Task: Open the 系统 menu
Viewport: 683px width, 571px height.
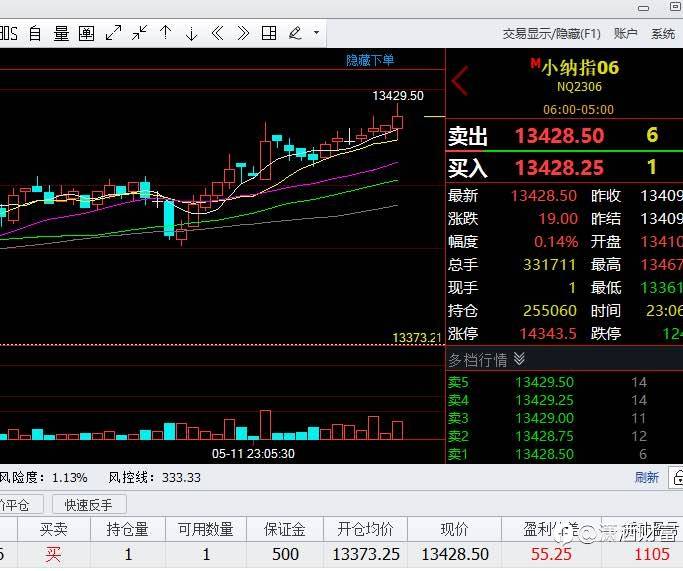Action: click(663, 34)
